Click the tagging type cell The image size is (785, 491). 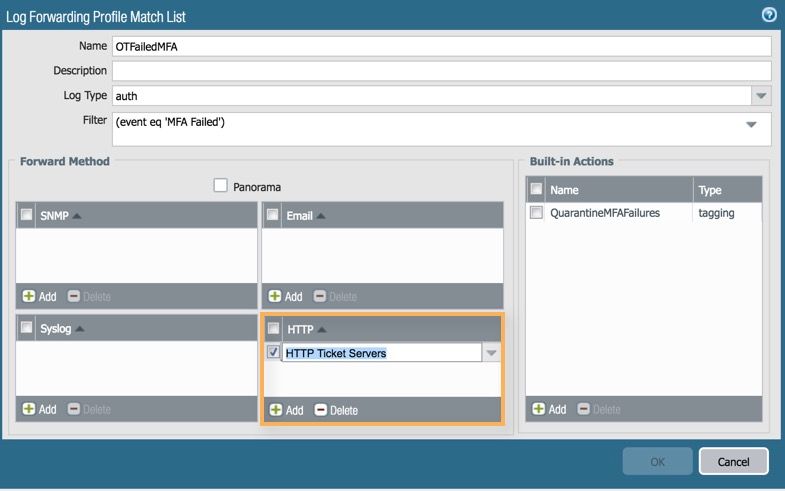pyautogui.click(x=716, y=213)
